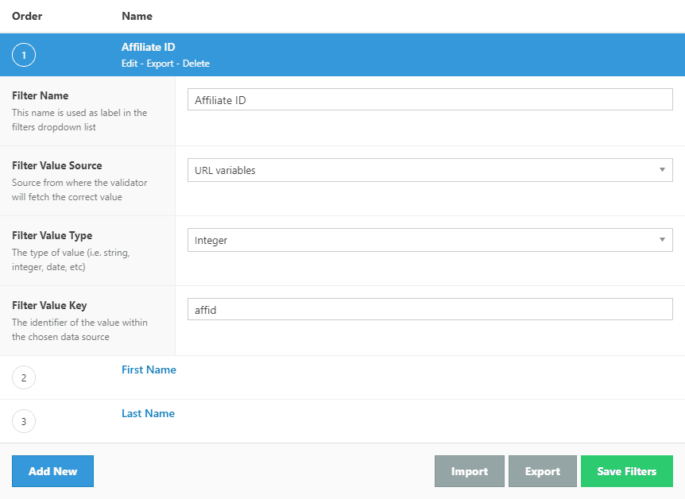Click the order number 1 circle icon

click(x=24, y=55)
